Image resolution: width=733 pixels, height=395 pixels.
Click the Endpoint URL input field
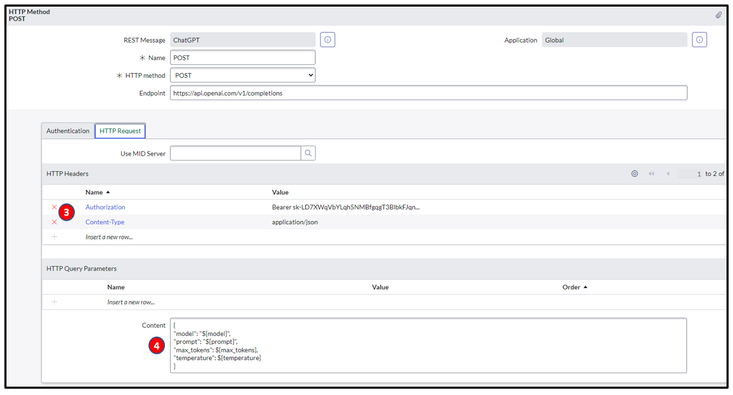[x=429, y=93]
